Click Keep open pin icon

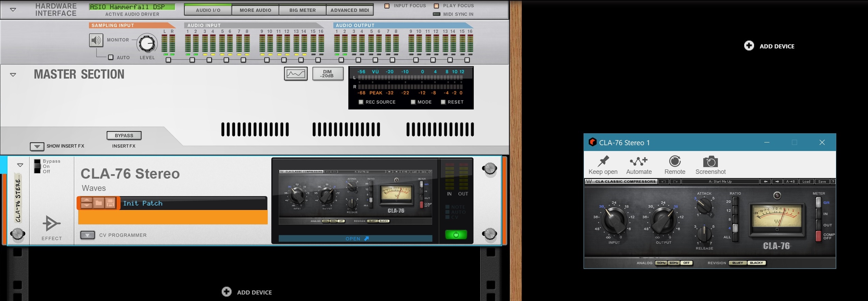(x=603, y=161)
